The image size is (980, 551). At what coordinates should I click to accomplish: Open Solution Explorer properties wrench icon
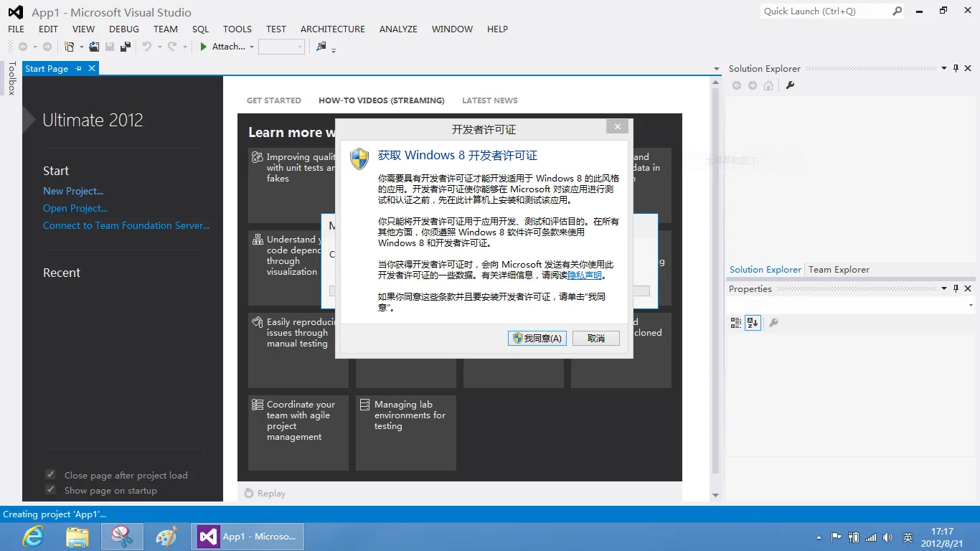coord(791,85)
